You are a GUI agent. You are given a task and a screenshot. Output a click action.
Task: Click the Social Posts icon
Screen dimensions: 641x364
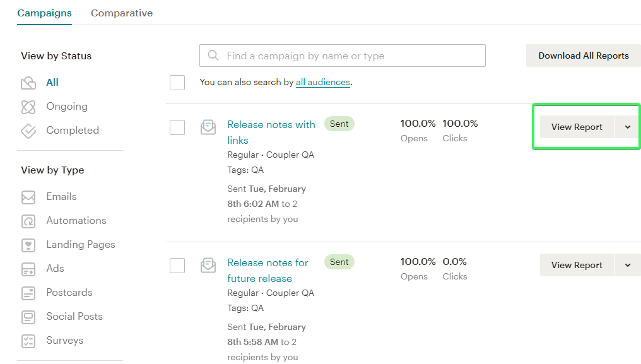pyautogui.click(x=28, y=317)
